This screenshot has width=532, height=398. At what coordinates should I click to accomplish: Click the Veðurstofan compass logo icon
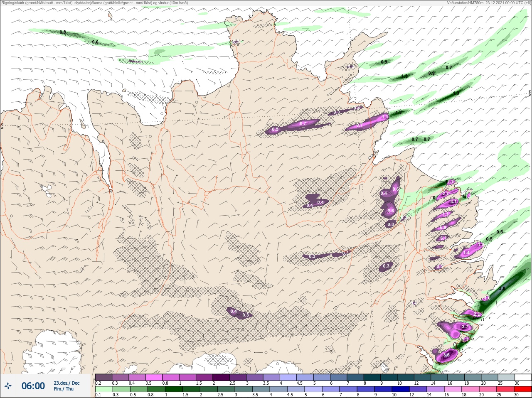click(8, 386)
